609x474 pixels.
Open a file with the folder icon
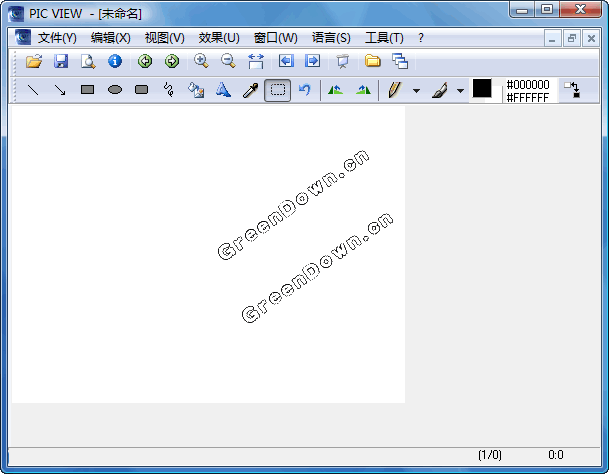pos(34,61)
